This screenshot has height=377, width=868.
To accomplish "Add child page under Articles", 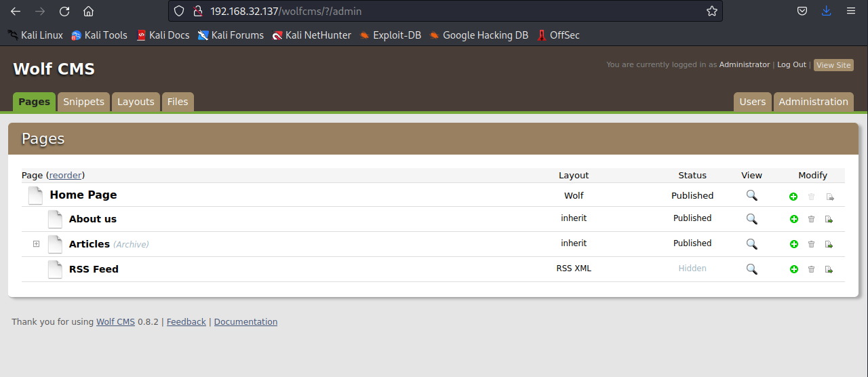I will click(793, 244).
